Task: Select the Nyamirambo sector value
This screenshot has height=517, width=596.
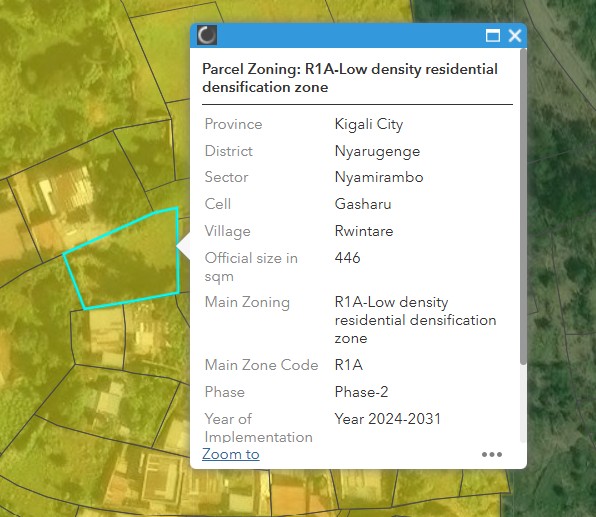Action: 379,177
